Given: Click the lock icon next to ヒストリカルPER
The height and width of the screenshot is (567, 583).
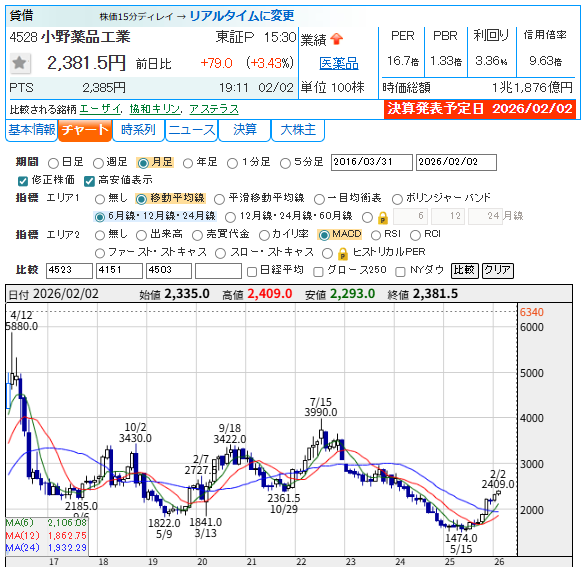Looking at the screenshot, I should click(342, 254).
